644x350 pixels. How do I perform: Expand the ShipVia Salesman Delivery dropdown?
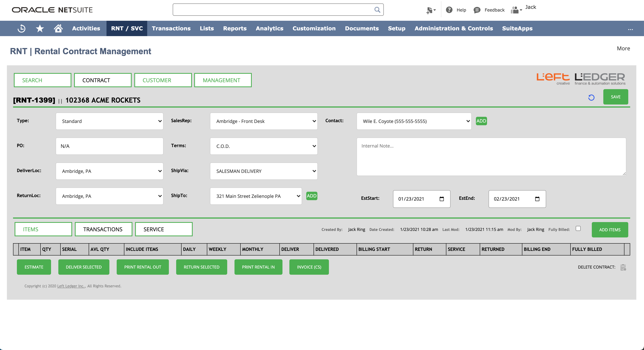tap(263, 171)
